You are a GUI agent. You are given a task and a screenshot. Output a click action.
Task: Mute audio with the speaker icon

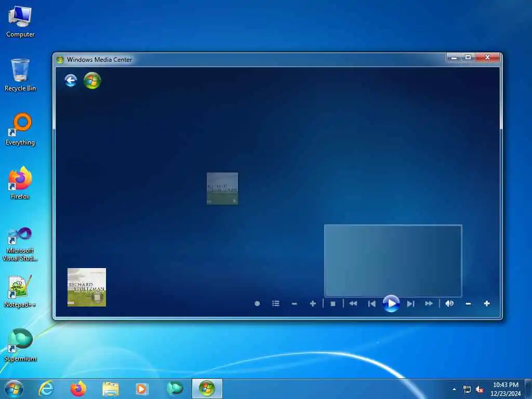click(449, 303)
